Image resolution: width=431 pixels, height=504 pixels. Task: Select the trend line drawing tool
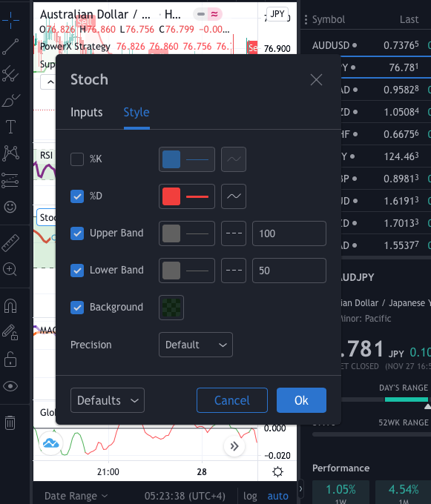point(10,47)
